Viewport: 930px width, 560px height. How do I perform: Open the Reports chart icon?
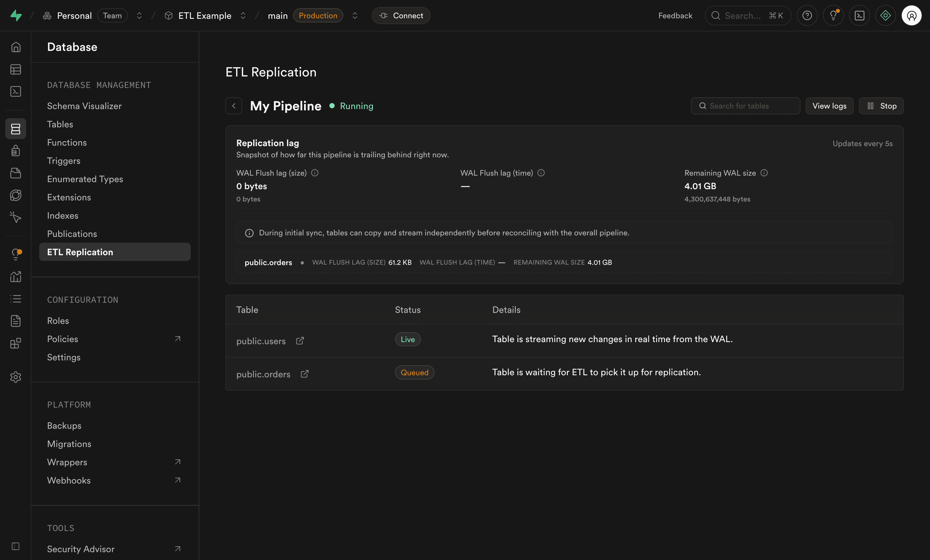15,276
